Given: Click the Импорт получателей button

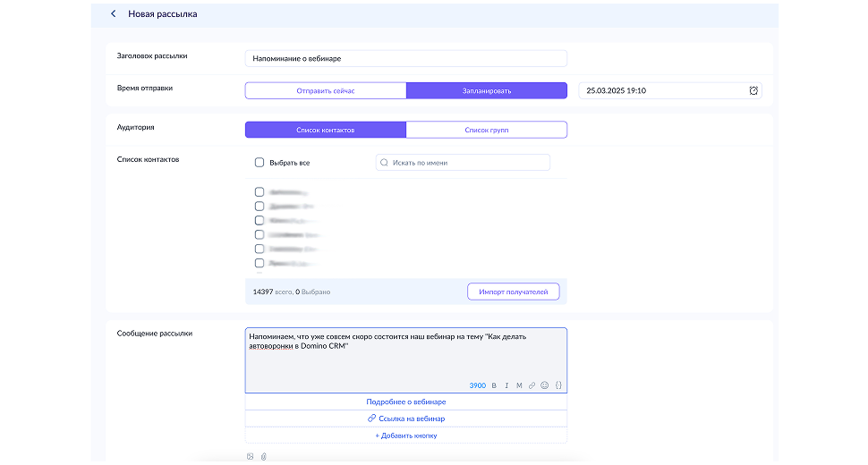Looking at the screenshot, I should click(x=513, y=292).
